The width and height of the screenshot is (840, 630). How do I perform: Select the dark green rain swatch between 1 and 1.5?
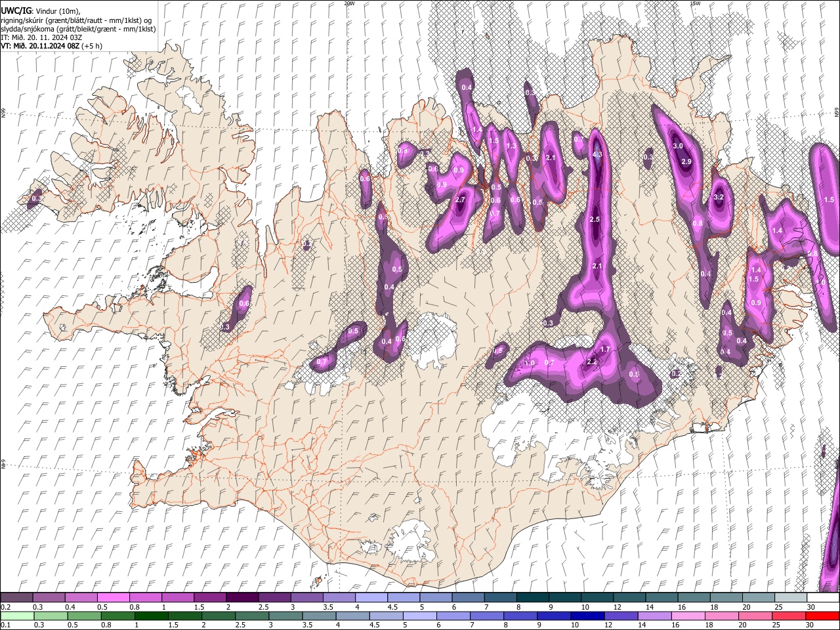(x=151, y=616)
